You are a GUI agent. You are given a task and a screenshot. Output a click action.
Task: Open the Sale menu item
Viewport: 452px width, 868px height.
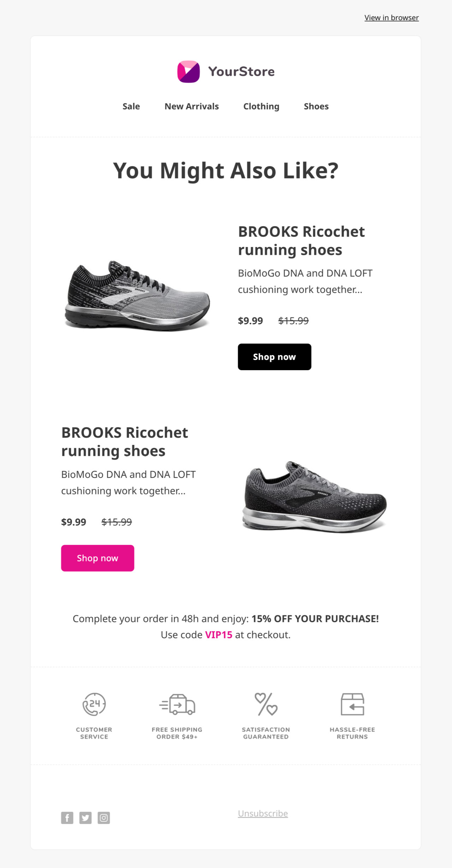131,106
